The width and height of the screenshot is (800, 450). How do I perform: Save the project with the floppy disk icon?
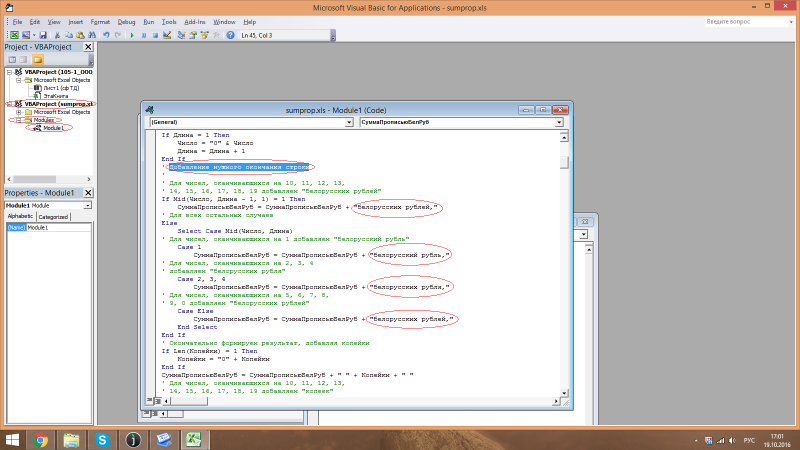pyautogui.click(x=43, y=35)
